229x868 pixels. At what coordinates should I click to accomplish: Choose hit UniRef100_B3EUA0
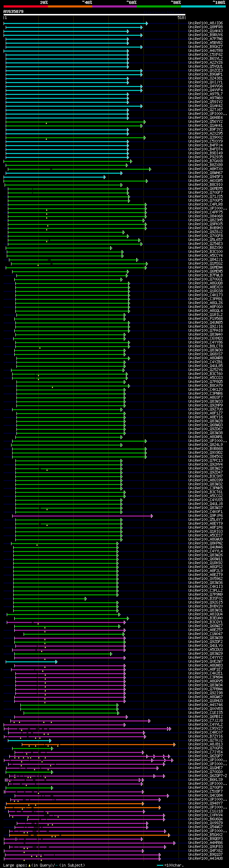pos(205,618)
